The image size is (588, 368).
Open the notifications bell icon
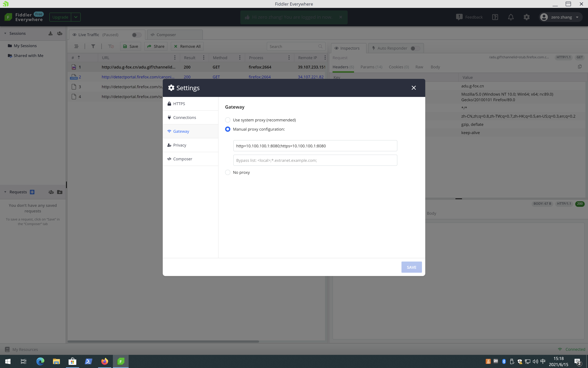tap(511, 17)
